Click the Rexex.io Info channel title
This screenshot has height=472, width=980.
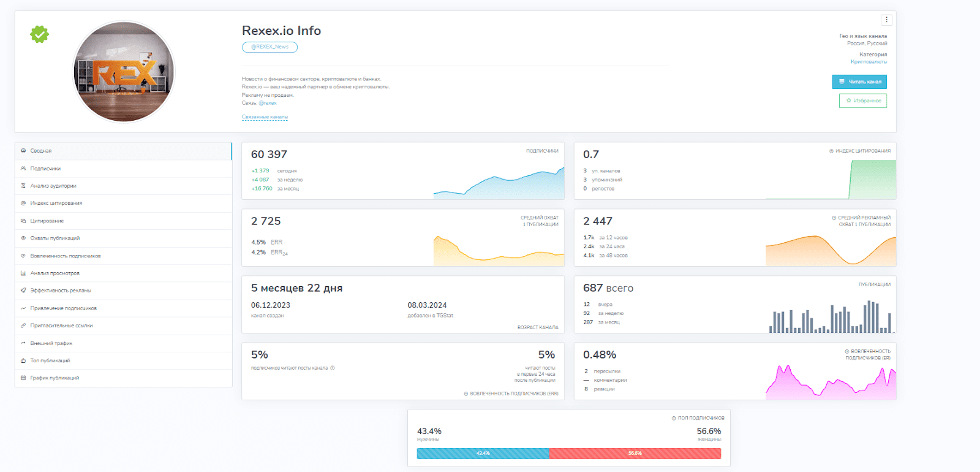pos(281,31)
